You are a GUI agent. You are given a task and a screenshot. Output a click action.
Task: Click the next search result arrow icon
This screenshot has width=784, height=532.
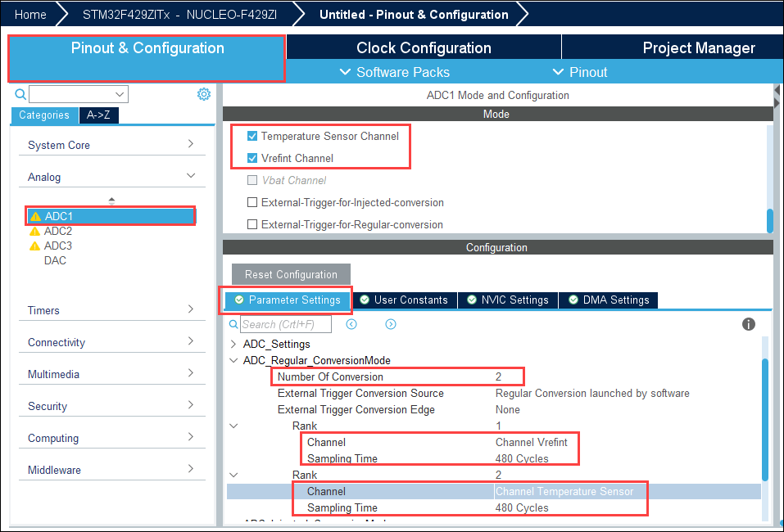pyautogui.click(x=391, y=324)
